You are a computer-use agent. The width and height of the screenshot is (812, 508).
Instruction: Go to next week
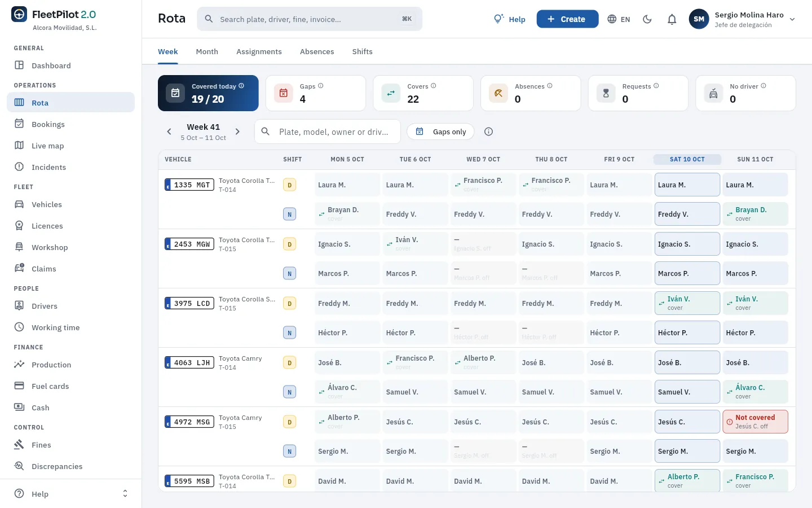pyautogui.click(x=237, y=132)
